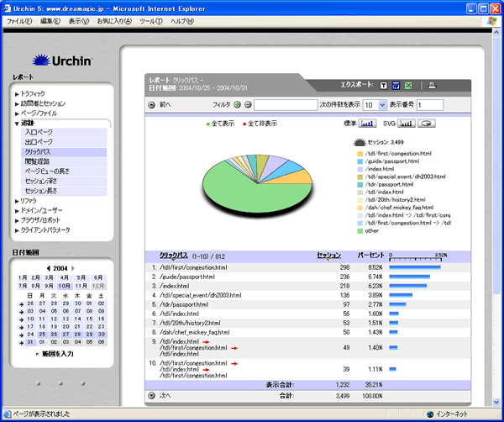Viewport: 504px width, 422px height.
Task: Select week arrow for row starting 24
Action: click(21, 335)
